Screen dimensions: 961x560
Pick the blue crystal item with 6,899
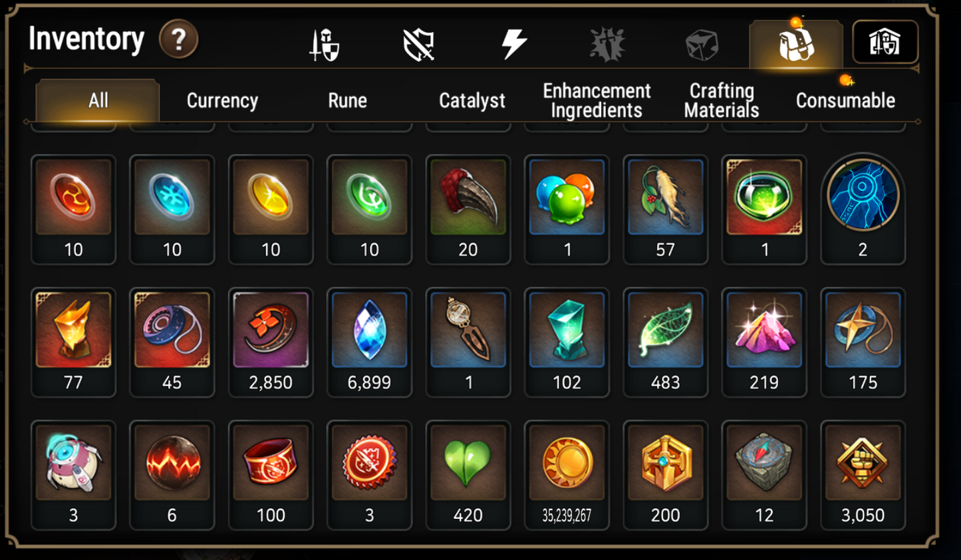click(x=369, y=342)
